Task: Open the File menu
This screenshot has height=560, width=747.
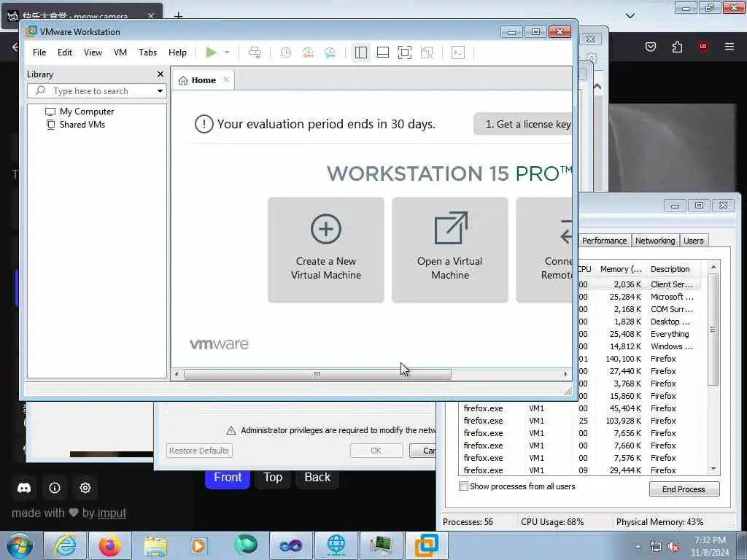Action: tap(39, 52)
